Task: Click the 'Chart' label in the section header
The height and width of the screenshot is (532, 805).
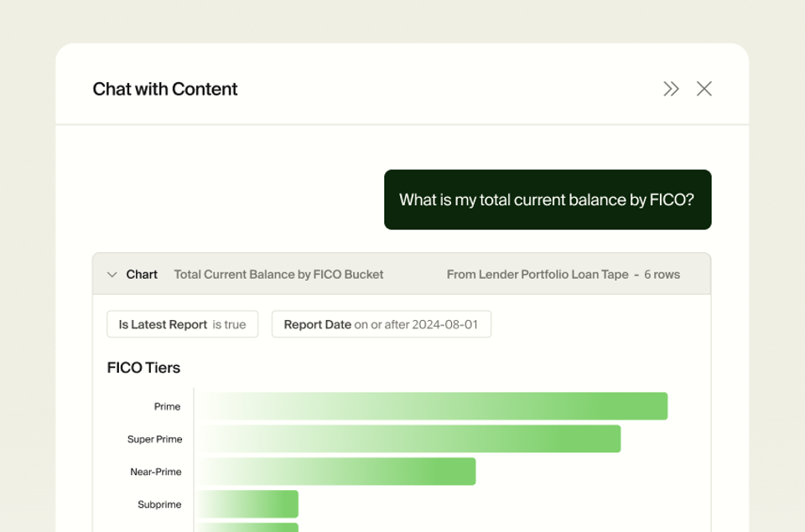Action: pos(142,275)
